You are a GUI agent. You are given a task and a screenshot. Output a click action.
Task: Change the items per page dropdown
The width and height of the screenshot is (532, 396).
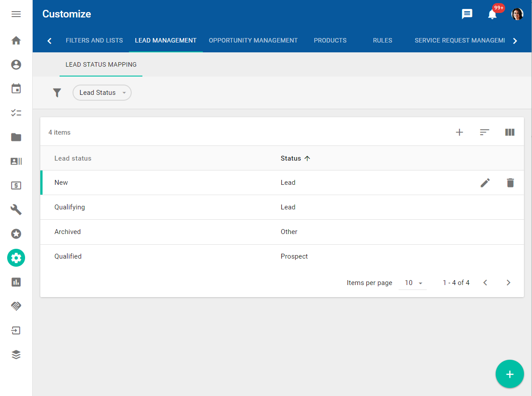point(413,283)
